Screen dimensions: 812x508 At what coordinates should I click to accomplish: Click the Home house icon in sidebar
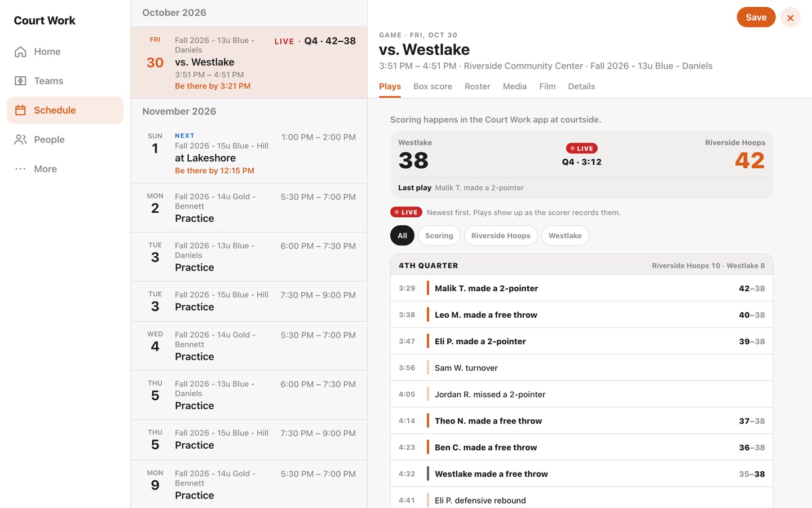pyautogui.click(x=20, y=51)
